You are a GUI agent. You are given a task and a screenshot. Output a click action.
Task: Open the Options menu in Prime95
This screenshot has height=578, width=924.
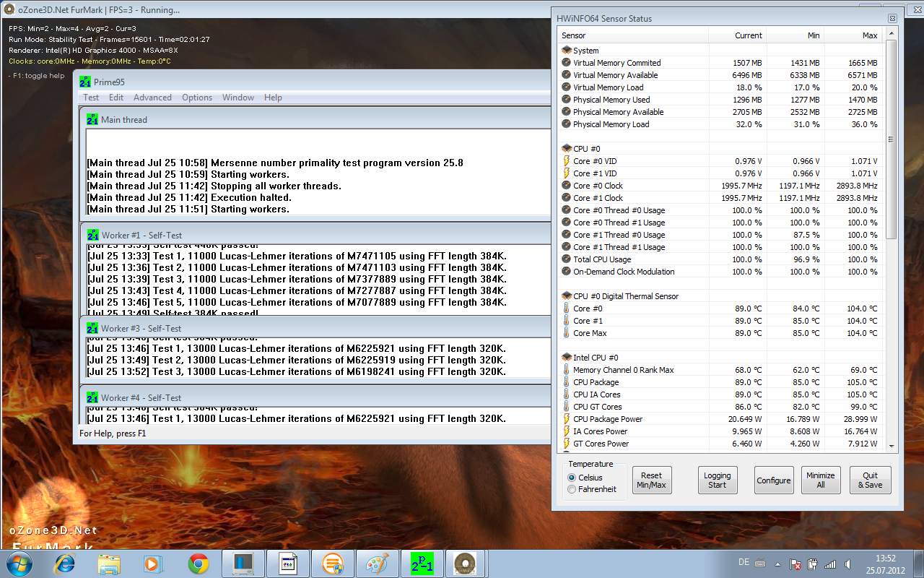point(197,98)
